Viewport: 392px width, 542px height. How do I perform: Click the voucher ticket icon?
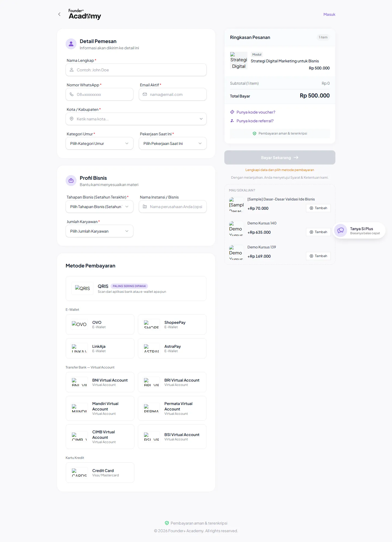[x=232, y=112]
